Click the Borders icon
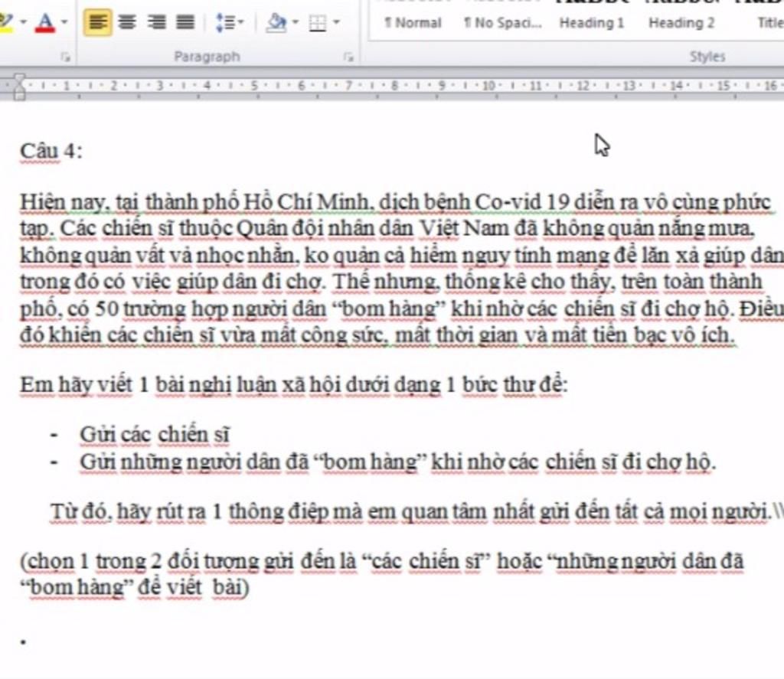The width and height of the screenshot is (784, 679). pyautogui.click(x=318, y=22)
